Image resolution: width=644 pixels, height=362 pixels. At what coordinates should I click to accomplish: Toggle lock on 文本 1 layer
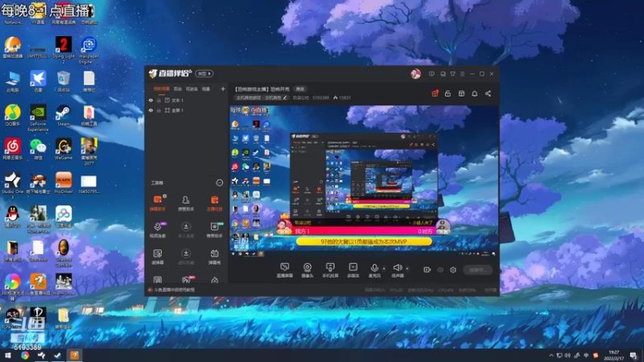tap(159, 100)
